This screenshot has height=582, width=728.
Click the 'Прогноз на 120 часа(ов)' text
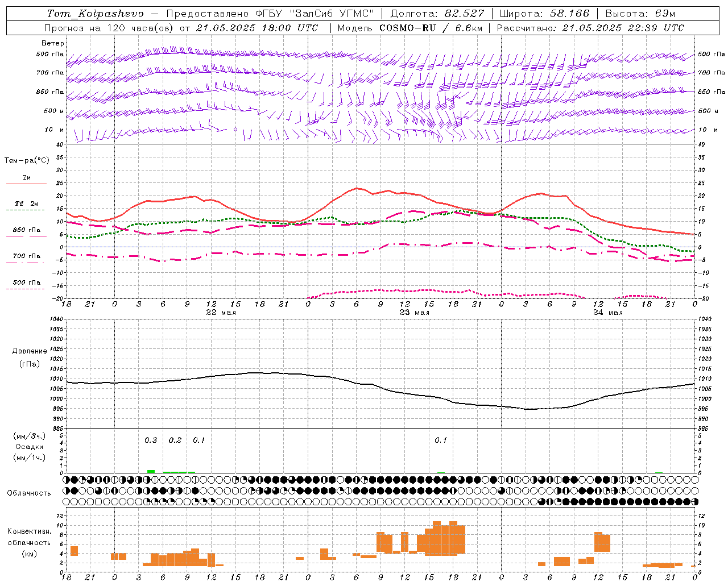click(109, 28)
